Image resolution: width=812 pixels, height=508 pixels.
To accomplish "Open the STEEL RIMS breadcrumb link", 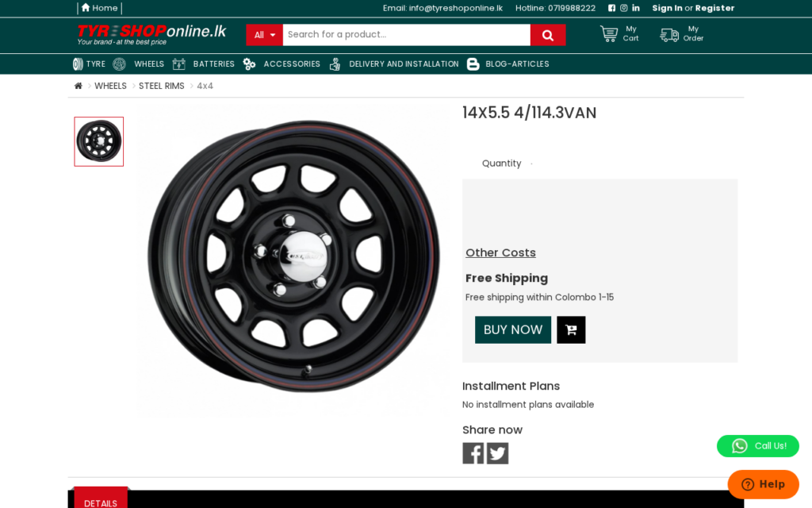I will coord(162,86).
